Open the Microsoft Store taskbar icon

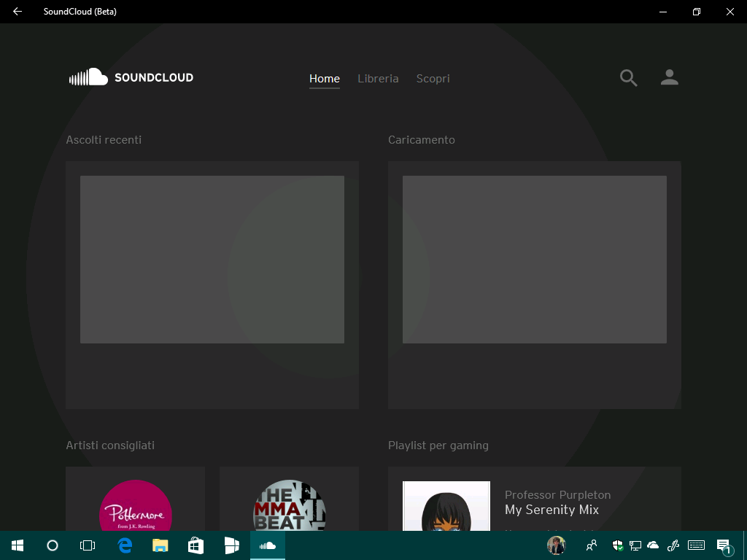[196, 545]
